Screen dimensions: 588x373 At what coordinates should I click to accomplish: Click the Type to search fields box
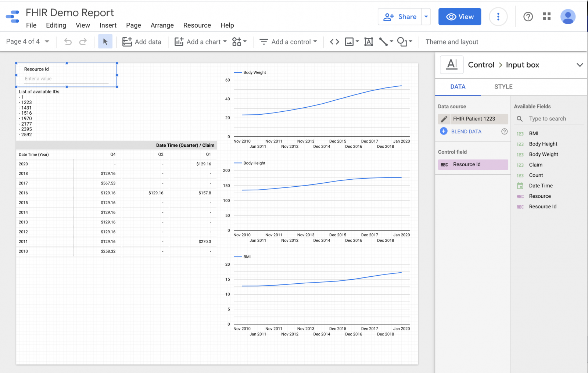pos(548,119)
